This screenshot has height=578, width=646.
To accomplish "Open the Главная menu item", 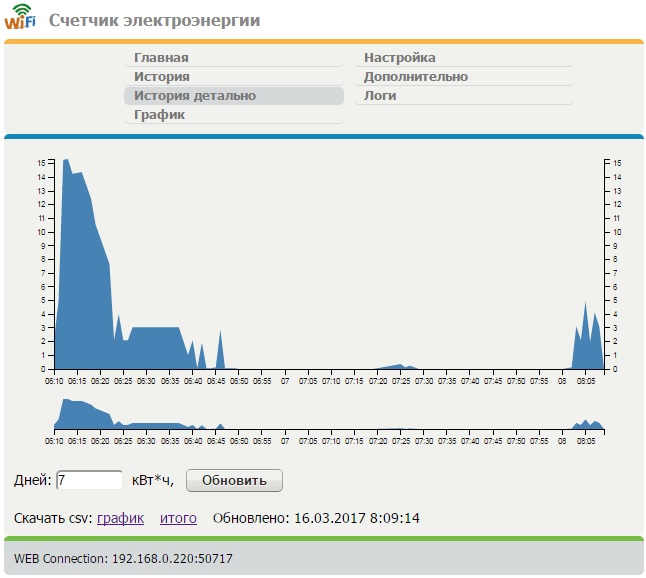I will click(161, 58).
